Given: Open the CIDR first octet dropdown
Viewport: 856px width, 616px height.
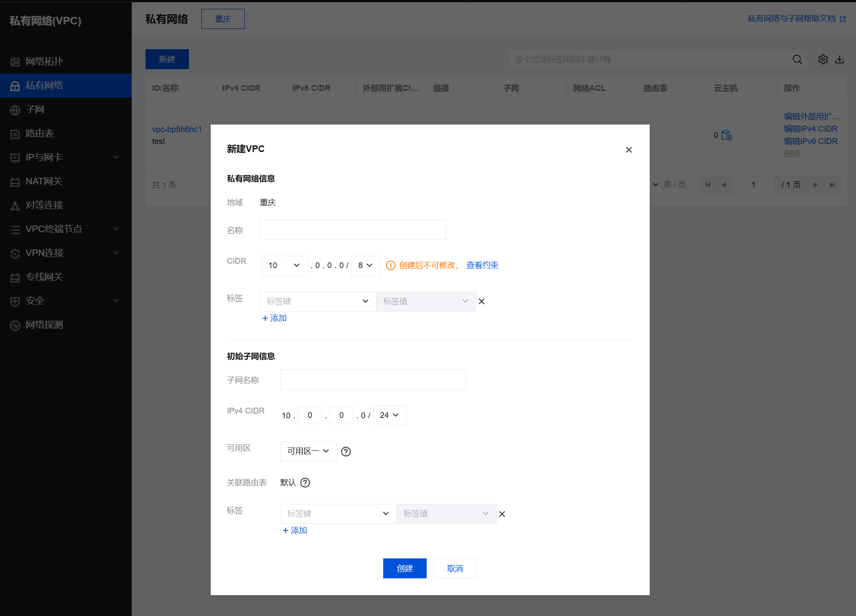Looking at the screenshot, I should pos(284,265).
